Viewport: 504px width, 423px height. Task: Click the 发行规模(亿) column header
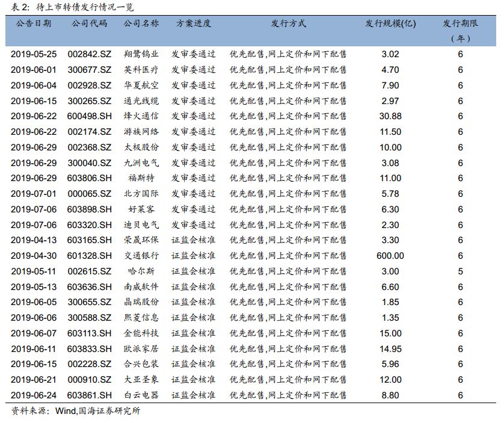390,23
